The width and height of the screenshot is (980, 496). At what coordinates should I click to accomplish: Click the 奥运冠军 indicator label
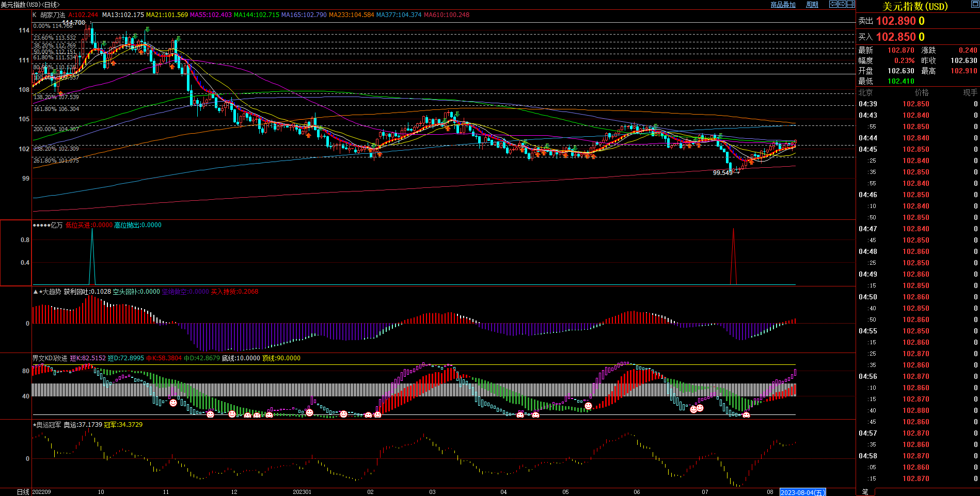click(x=49, y=425)
